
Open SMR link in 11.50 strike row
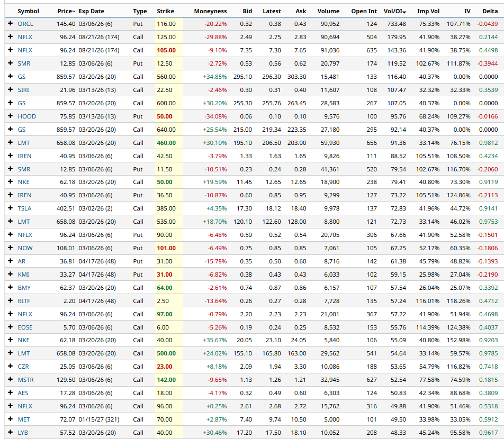coord(24,169)
